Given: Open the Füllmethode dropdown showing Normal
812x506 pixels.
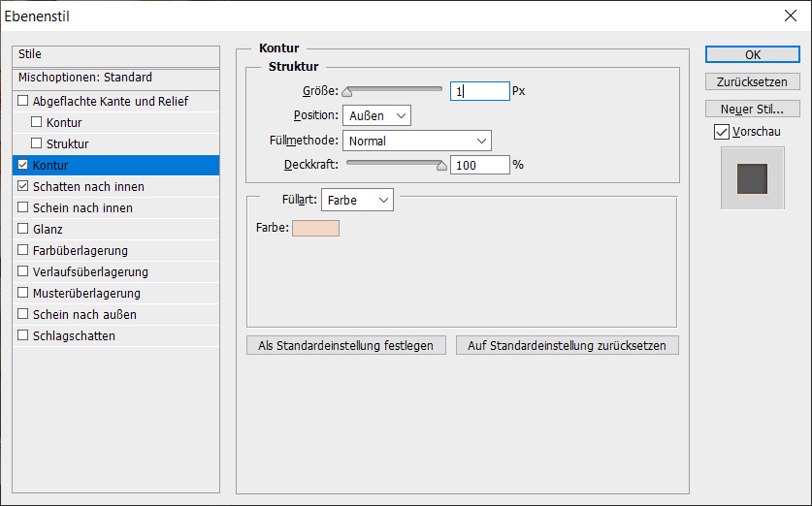Looking at the screenshot, I should pos(417,141).
